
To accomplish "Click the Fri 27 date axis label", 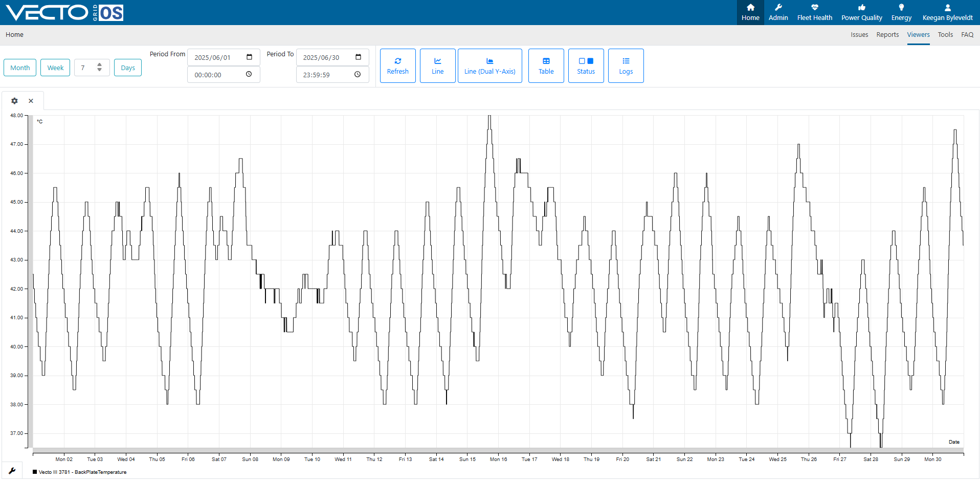I will [840, 459].
